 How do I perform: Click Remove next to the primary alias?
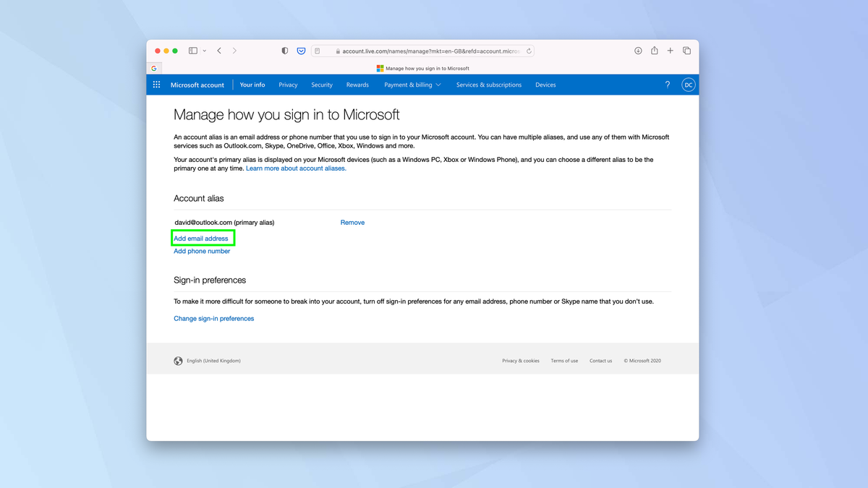click(352, 223)
